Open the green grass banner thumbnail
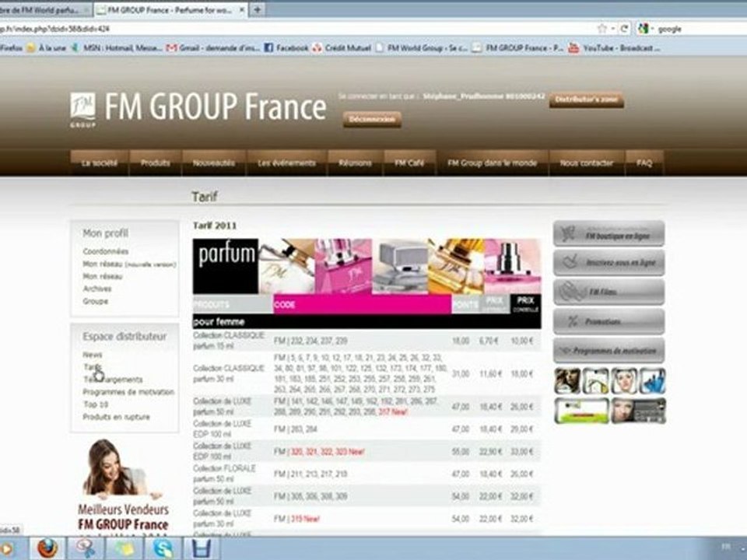 click(x=581, y=411)
